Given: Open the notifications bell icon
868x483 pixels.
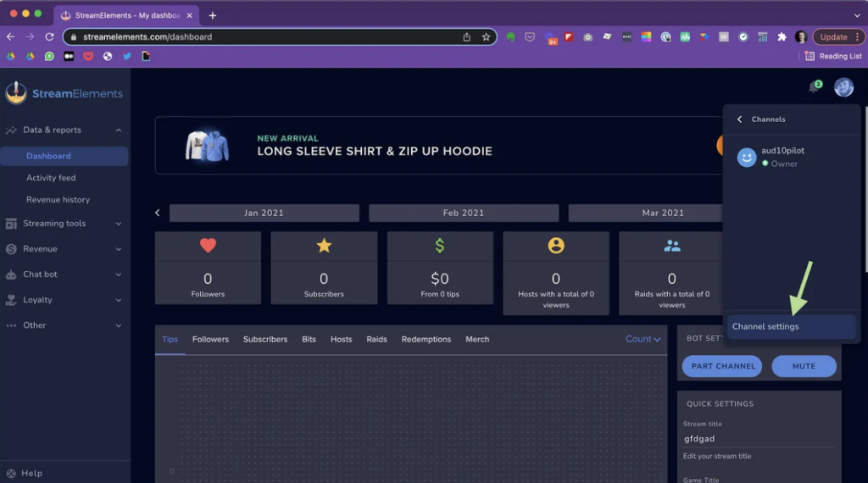Looking at the screenshot, I should [x=815, y=86].
